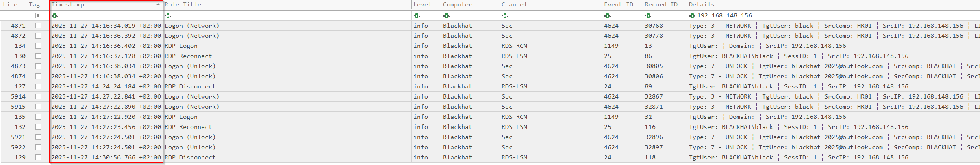Open the Timestamp filter condition icon
Screen dimensions: 980x165
click(54, 16)
